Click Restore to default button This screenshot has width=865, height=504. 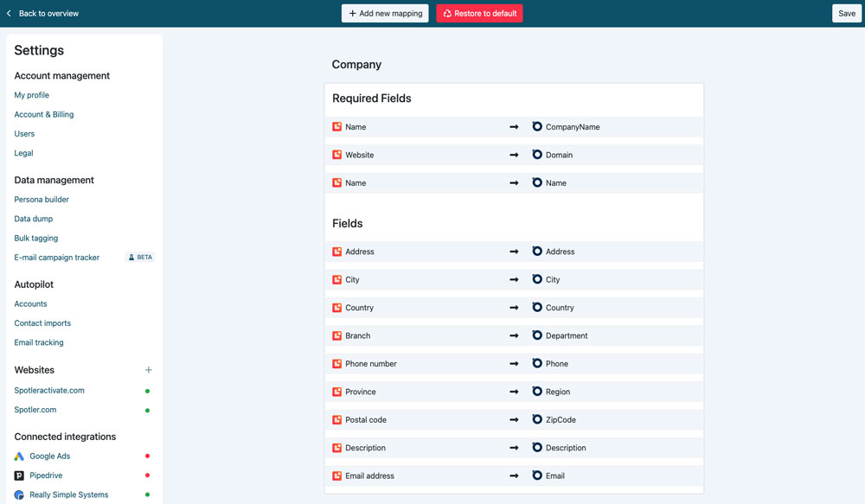click(479, 13)
